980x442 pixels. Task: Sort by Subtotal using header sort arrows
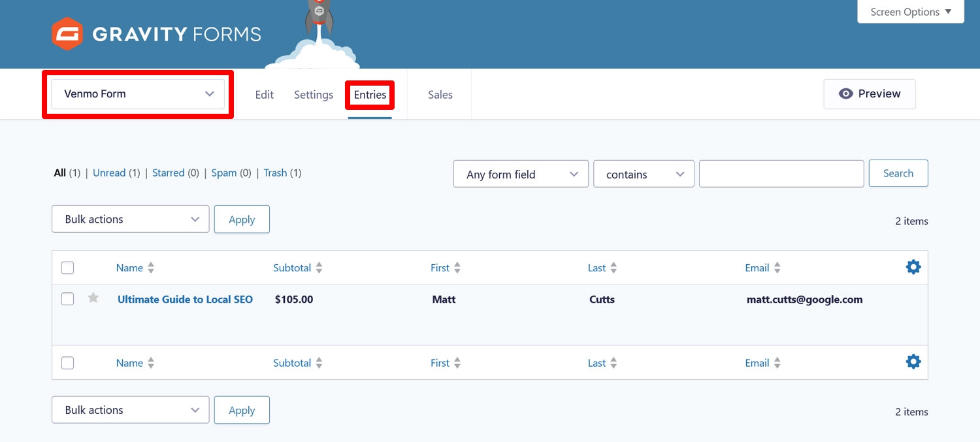point(319,268)
